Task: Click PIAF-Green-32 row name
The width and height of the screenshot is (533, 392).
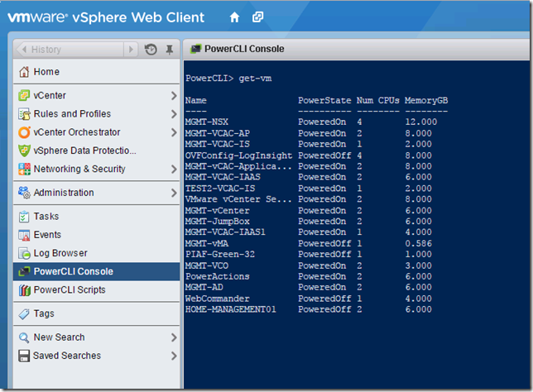Action: pos(220,255)
